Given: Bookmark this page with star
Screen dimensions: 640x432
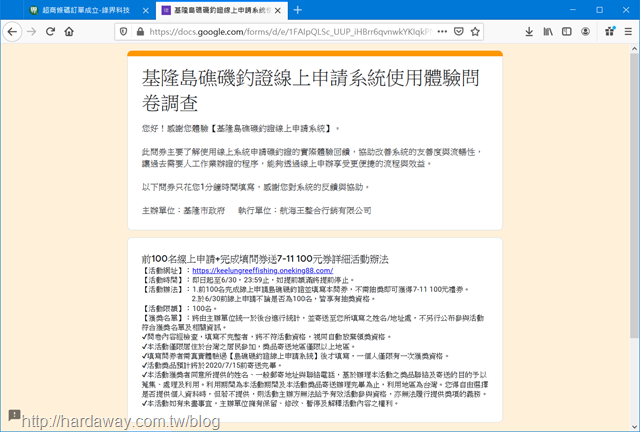Looking at the screenshot, I should pyautogui.click(x=475, y=31).
